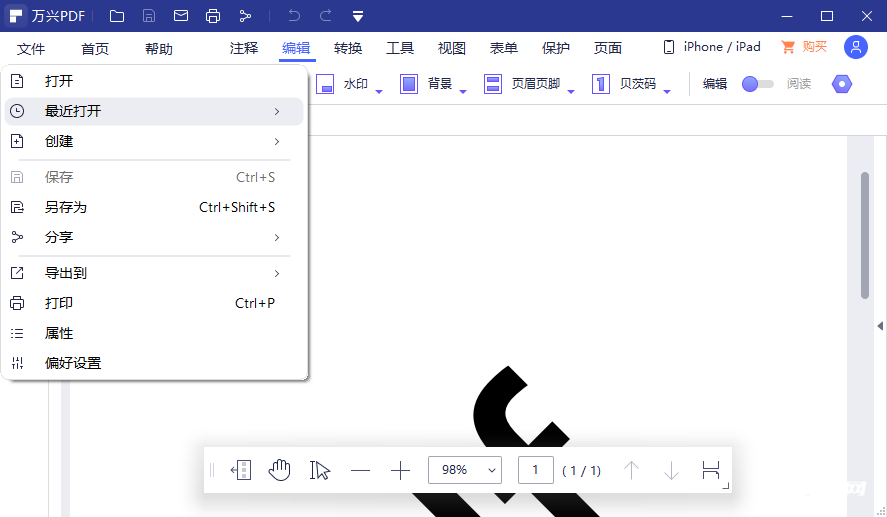The image size is (887, 517).
Task: Expand the 页眉页脚 header footer dropdown
Action: pyautogui.click(x=571, y=90)
